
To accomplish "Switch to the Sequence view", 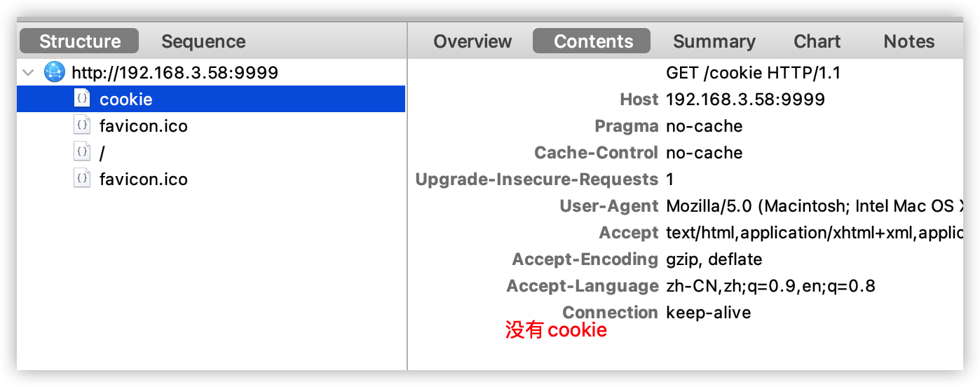I will (203, 41).
